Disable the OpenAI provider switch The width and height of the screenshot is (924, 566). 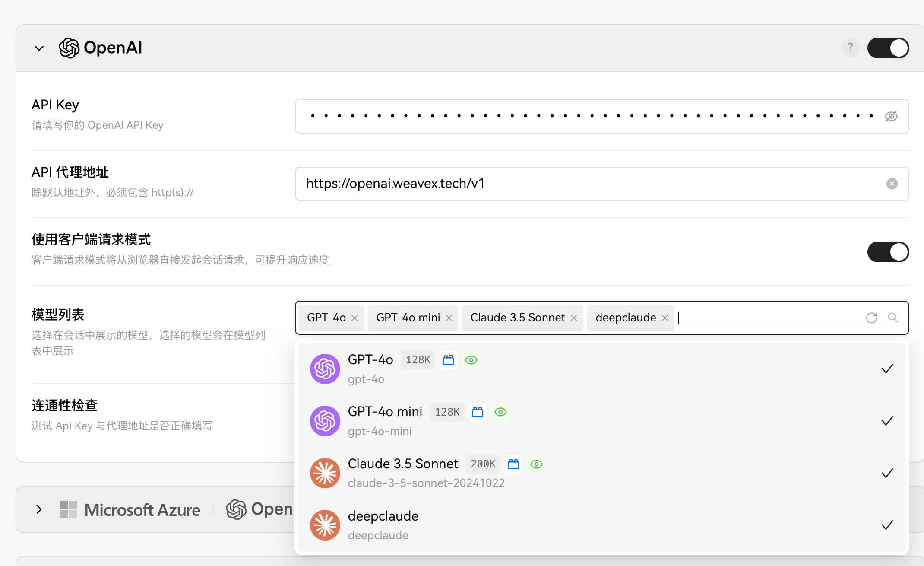pos(888,48)
